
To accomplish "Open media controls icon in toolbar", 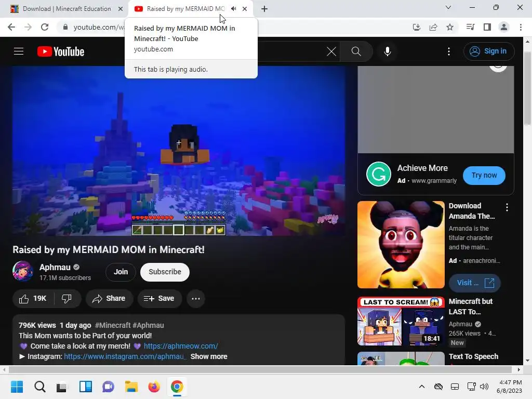I will tap(470, 27).
